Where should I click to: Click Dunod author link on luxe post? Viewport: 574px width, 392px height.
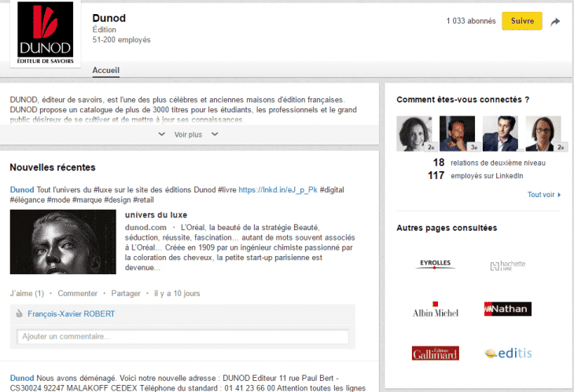coord(22,190)
